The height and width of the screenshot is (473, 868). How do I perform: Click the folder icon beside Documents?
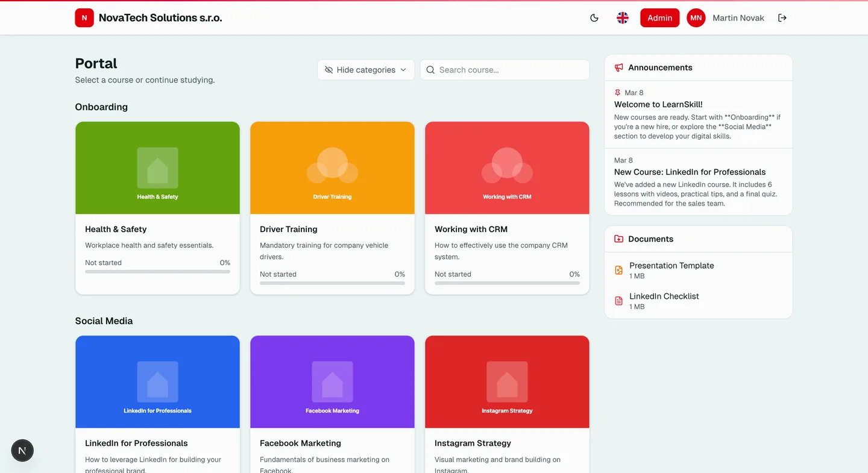[x=618, y=239]
